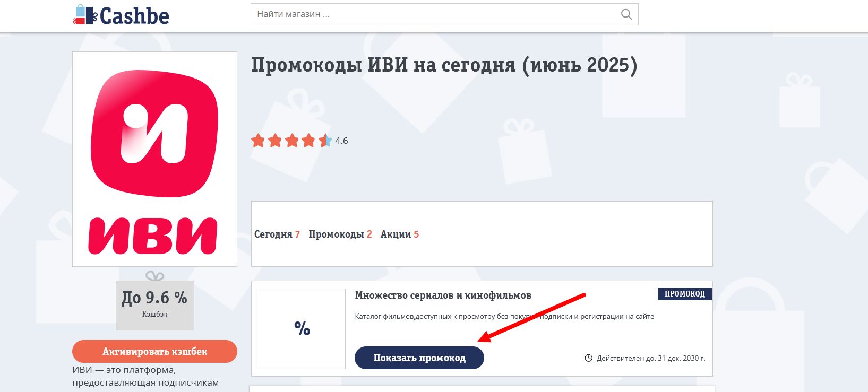
Task: Click the 4.6 rating value
Action: (341, 141)
